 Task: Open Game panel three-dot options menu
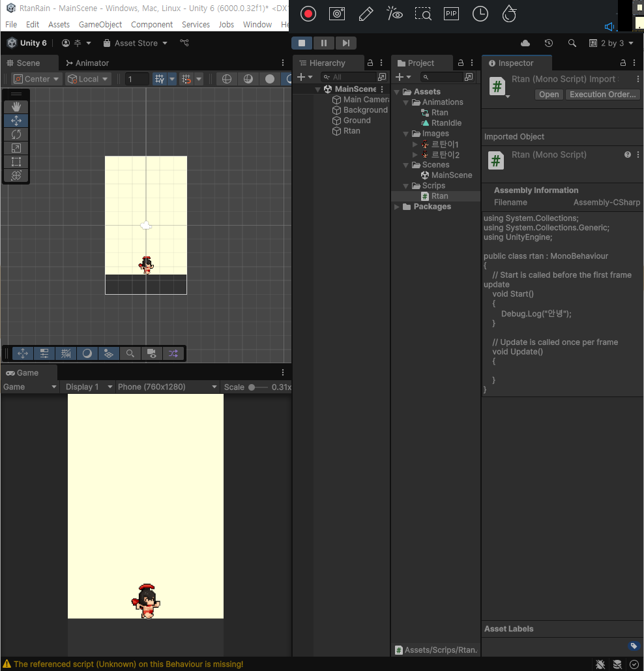(283, 372)
